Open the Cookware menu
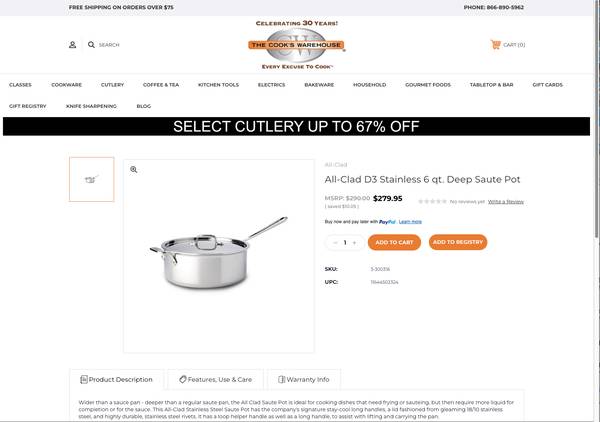The width and height of the screenshot is (600, 422). coord(67,85)
